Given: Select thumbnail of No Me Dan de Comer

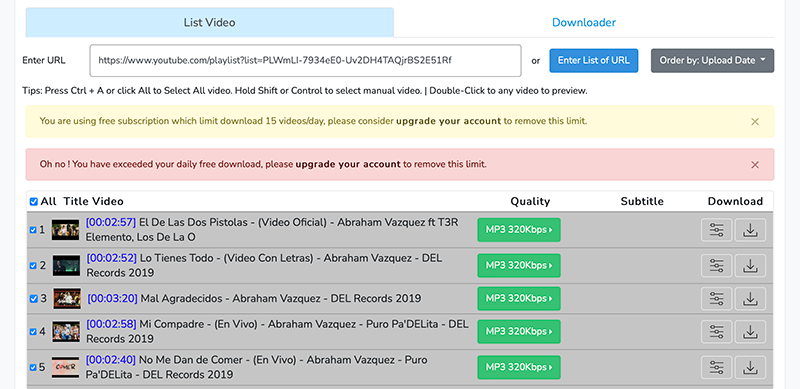Looking at the screenshot, I should [x=65, y=367].
